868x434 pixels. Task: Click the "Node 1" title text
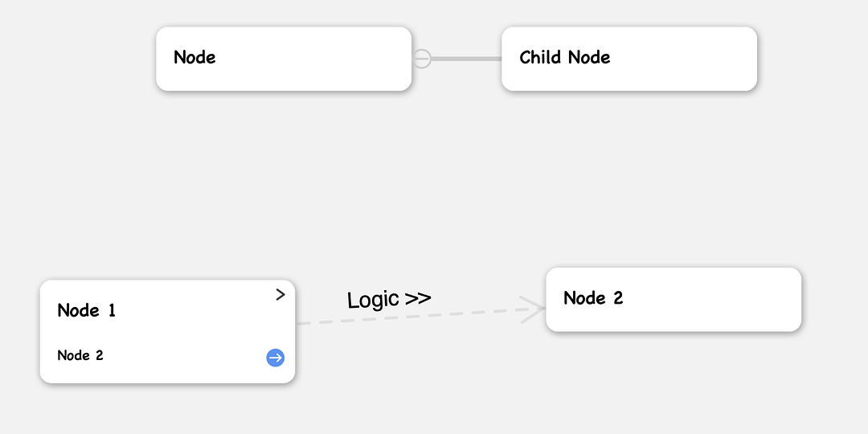click(x=86, y=310)
